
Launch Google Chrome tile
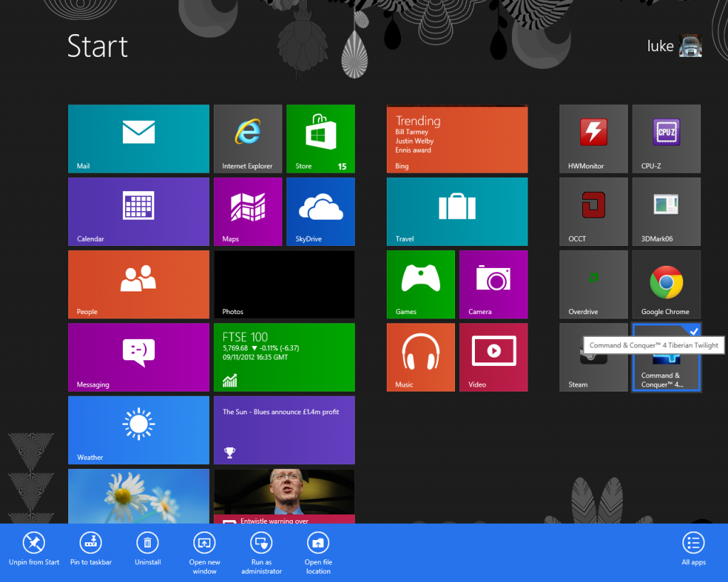click(x=666, y=284)
